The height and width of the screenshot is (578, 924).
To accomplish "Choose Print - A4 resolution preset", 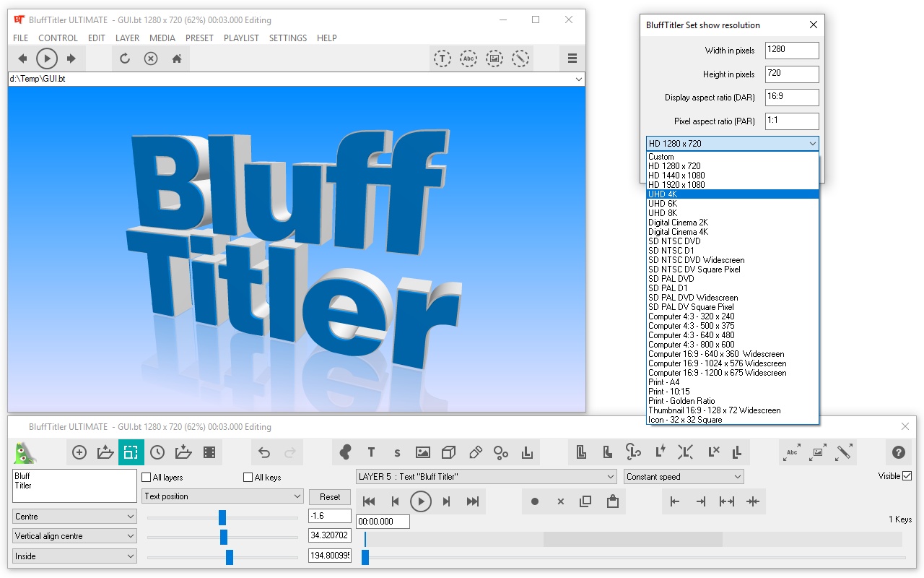I will 733,382.
